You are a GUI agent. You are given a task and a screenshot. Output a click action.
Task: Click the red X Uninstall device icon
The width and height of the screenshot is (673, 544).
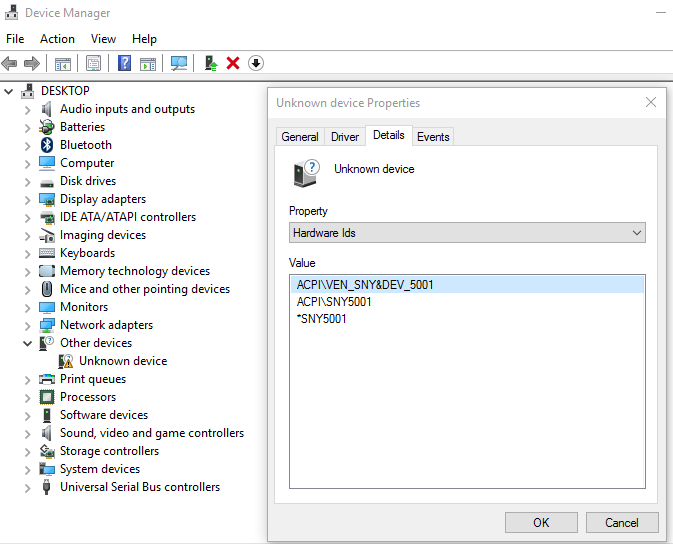coord(233,64)
